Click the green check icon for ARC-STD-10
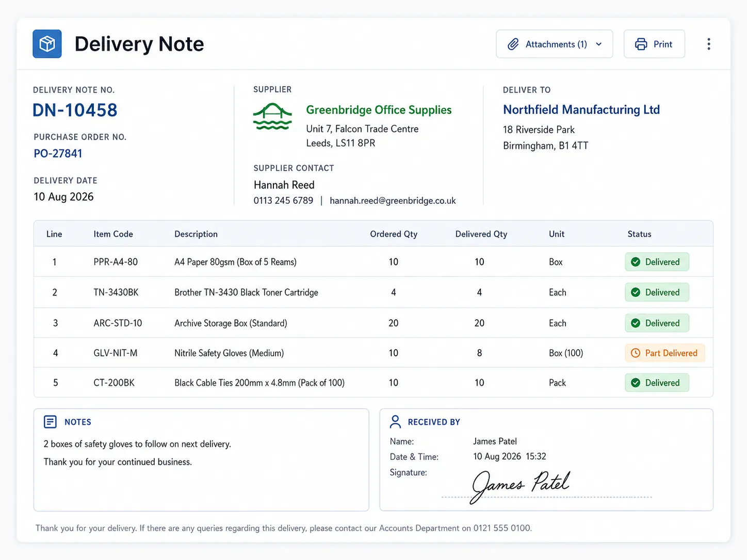Viewport: 747px width, 560px height. [636, 323]
